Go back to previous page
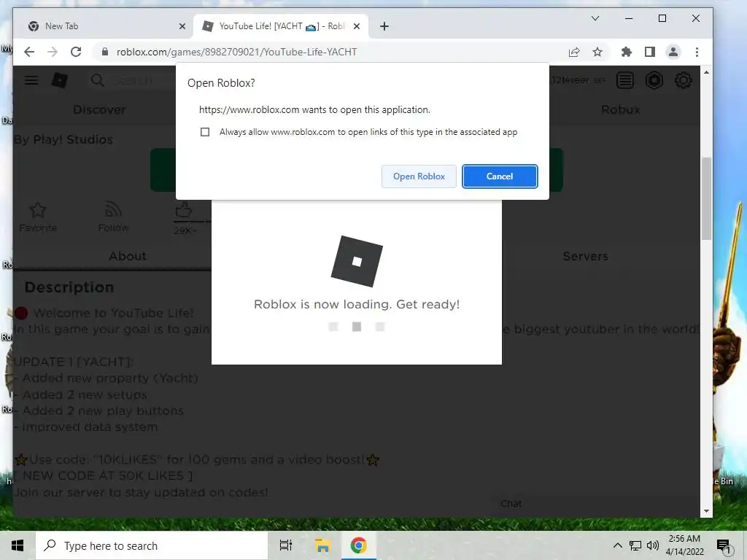Screen dimensions: 747x560 pyautogui.click(x=29, y=52)
